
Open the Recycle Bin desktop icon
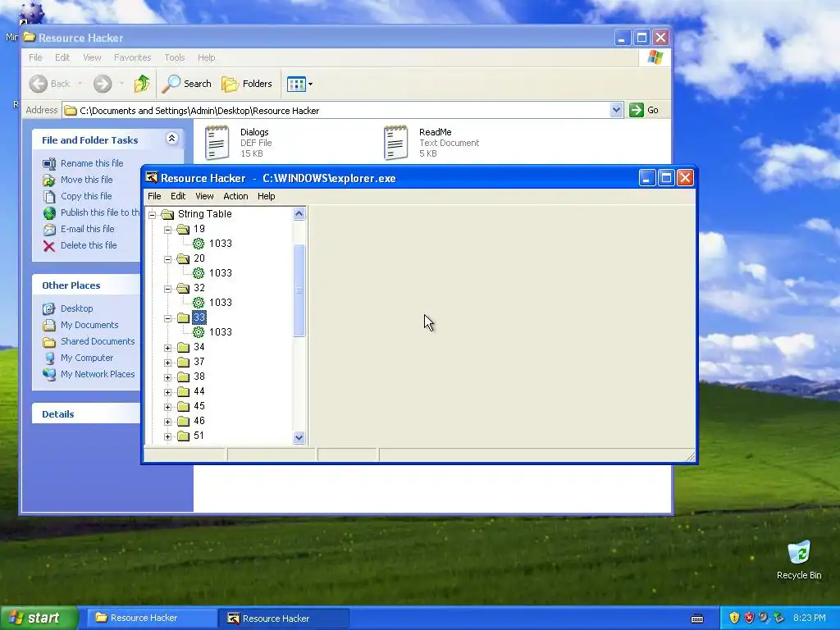(799, 552)
